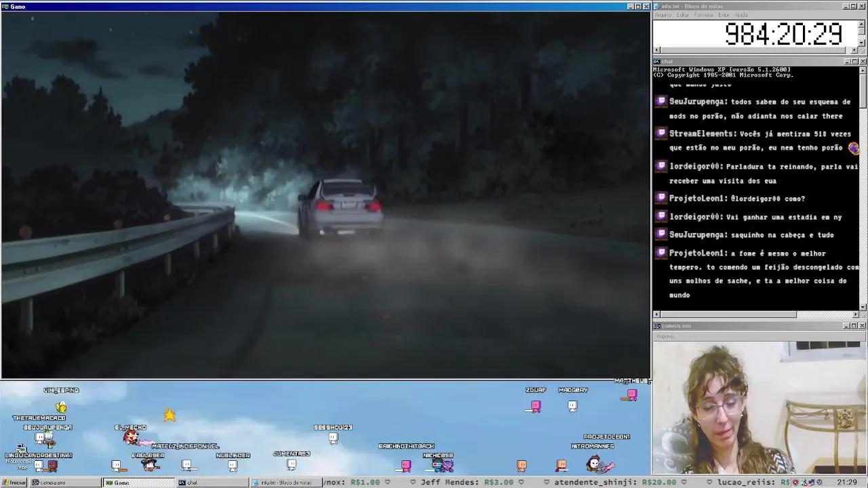Click 'lucao_reiis' in donation ticker

click(x=745, y=482)
